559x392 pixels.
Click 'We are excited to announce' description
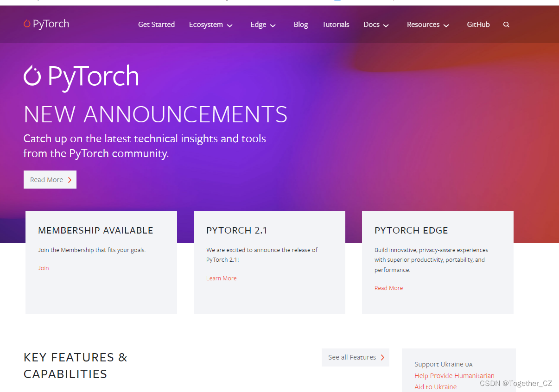(262, 255)
